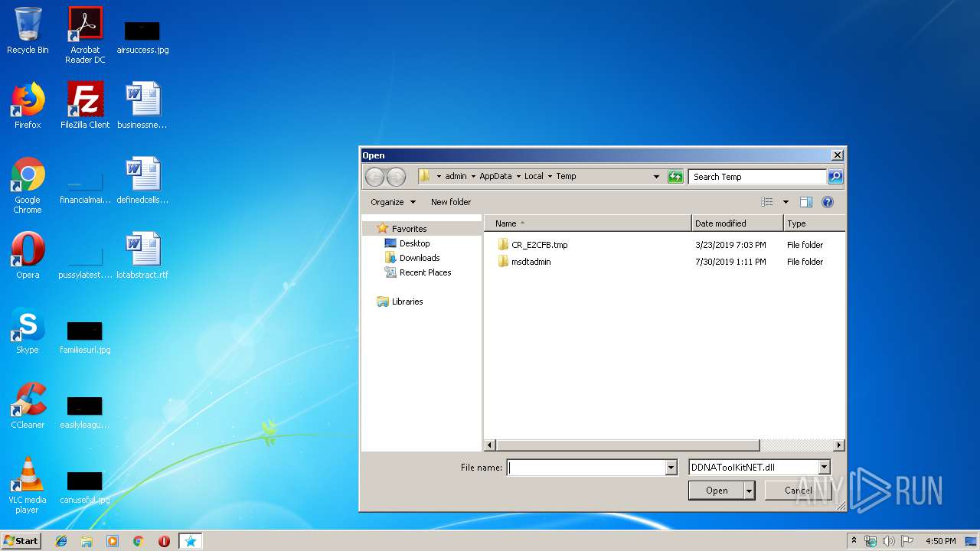Screen dimensions: 980x551
Task: Click the Back navigation arrow in Open dialog
Action: pyautogui.click(x=374, y=177)
